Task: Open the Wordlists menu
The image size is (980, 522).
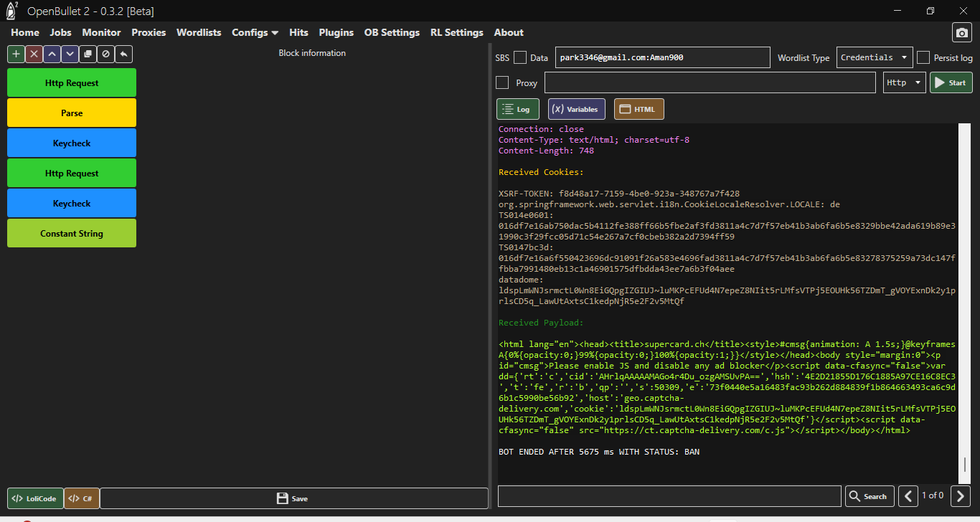Action: (199, 32)
